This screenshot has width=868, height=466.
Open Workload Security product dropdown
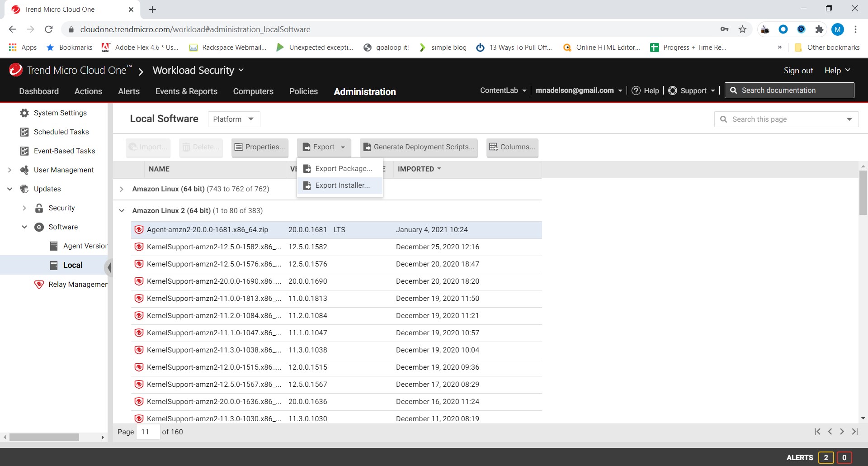pos(198,71)
